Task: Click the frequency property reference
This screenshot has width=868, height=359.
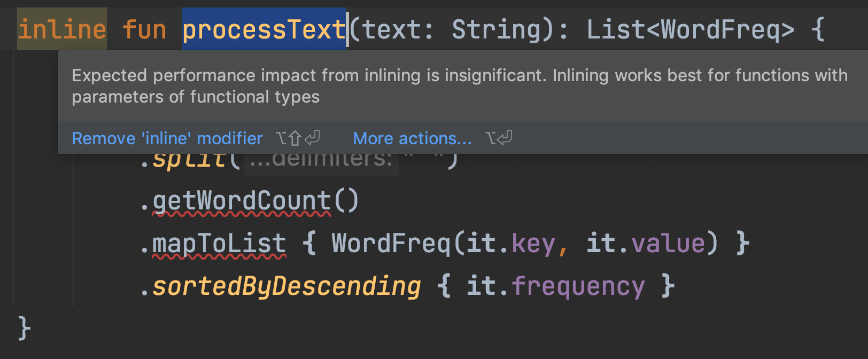Action: click(x=578, y=287)
